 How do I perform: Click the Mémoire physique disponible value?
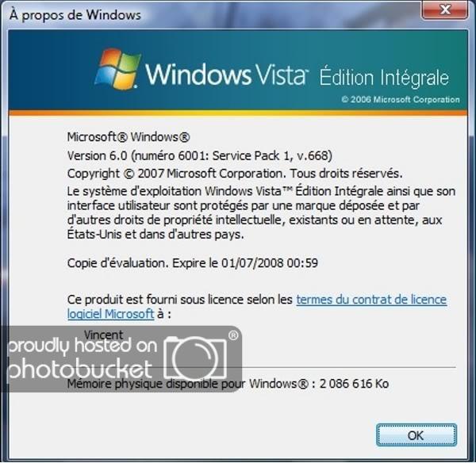(354, 384)
